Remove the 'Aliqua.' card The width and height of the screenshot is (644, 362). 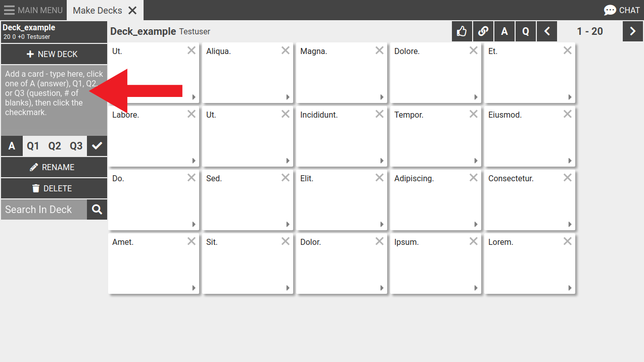[x=286, y=50]
